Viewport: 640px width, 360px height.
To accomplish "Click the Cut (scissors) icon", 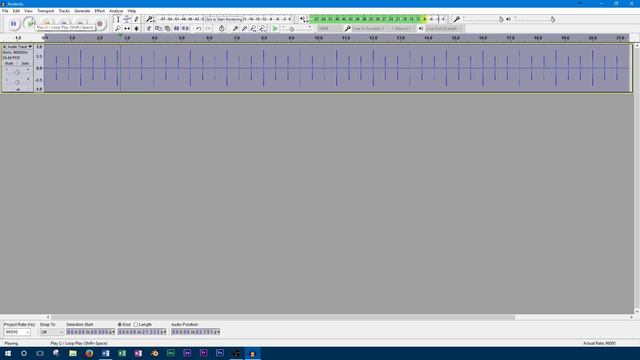I will pos(149,29).
